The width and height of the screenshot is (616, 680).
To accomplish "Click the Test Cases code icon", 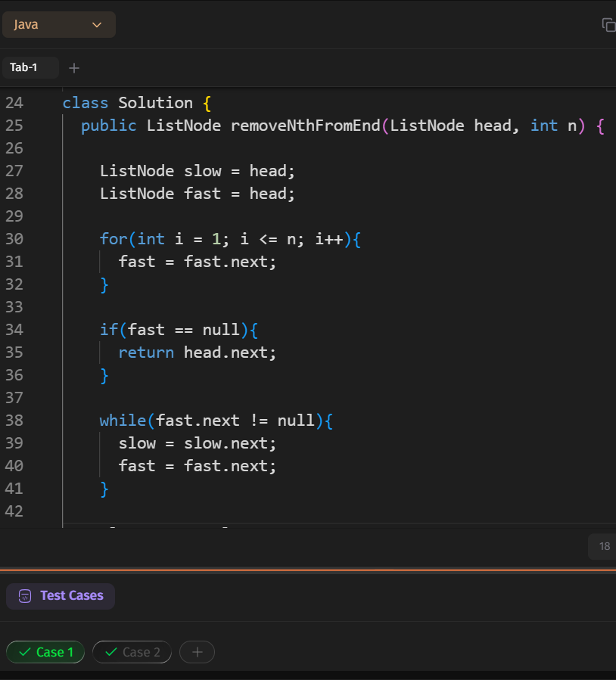I will (25, 596).
